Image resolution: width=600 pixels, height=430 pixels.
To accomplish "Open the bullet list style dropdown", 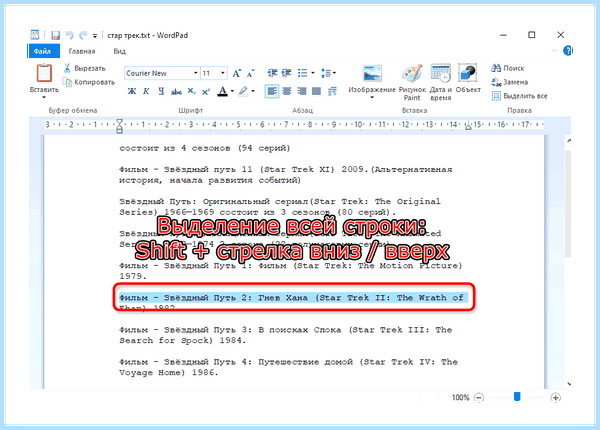I will tap(313, 73).
